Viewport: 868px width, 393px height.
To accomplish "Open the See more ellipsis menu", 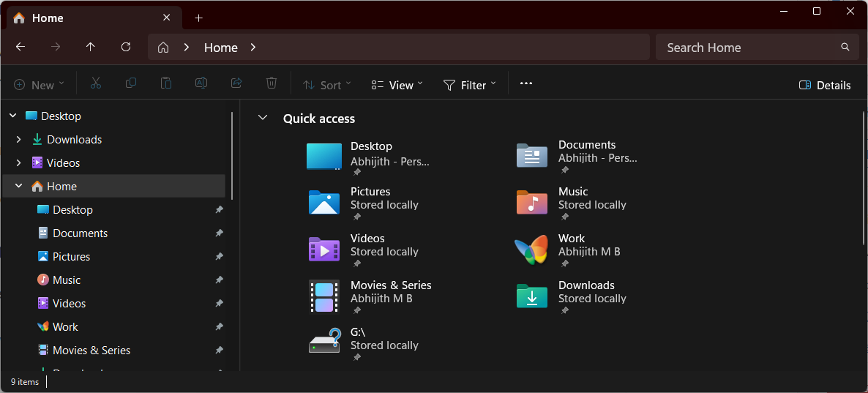I will 525,84.
